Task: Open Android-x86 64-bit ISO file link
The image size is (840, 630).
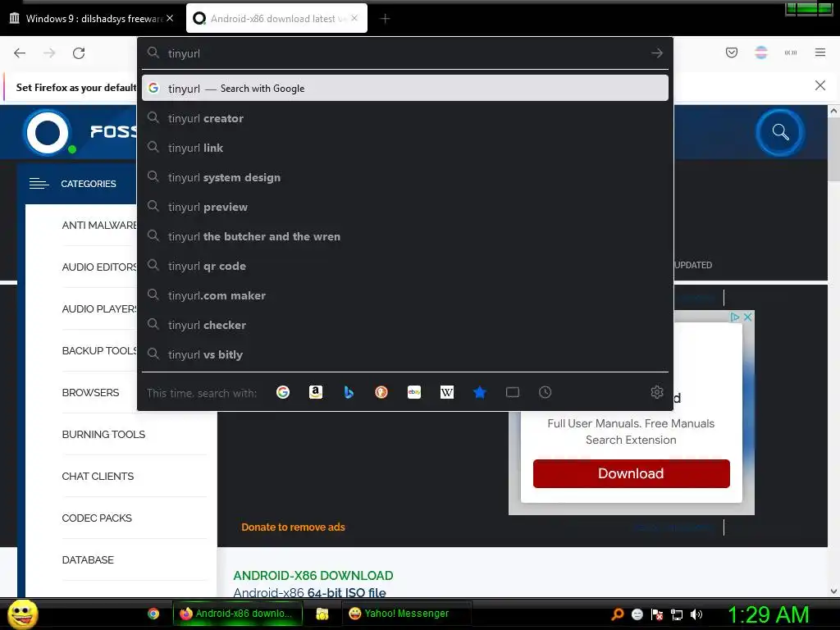Action: [309, 592]
